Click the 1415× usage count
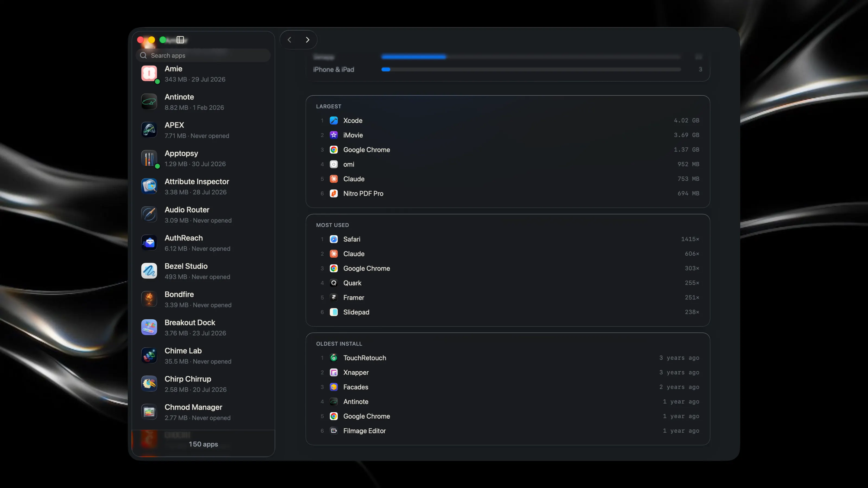This screenshot has height=488, width=868. tap(690, 239)
